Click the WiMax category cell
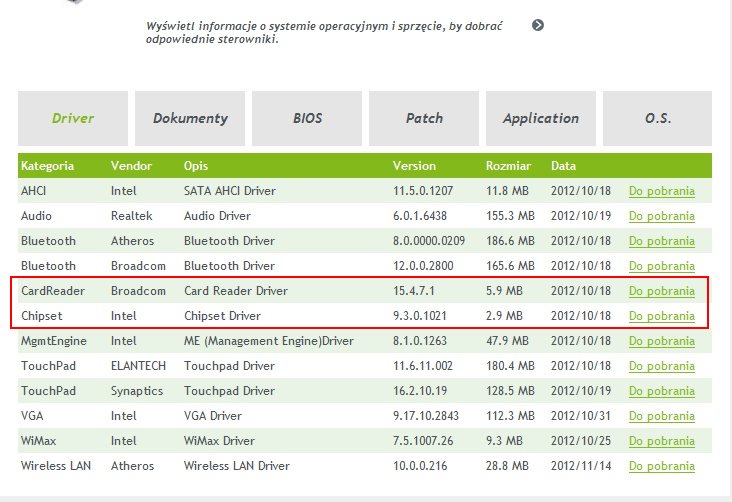Image resolution: width=732 pixels, height=502 pixels. [38, 441]
